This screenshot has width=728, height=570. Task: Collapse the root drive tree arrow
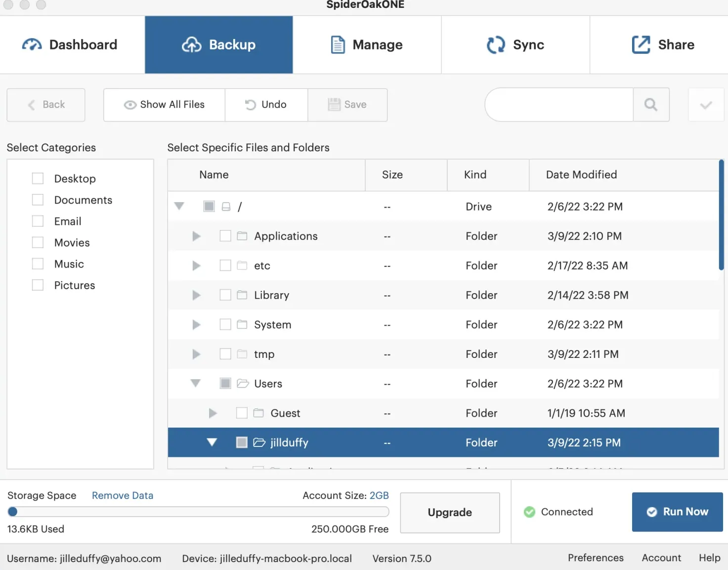coord(179,206)
